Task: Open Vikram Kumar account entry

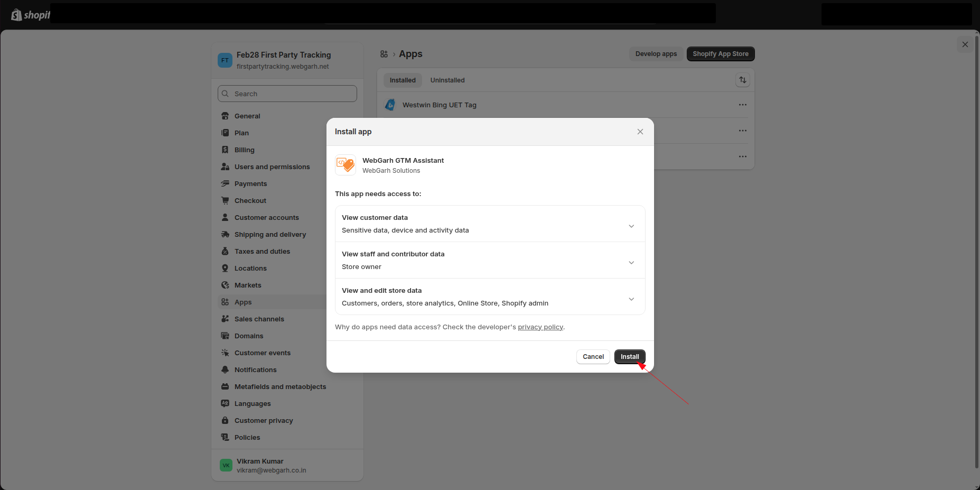Action: (287, 465)
